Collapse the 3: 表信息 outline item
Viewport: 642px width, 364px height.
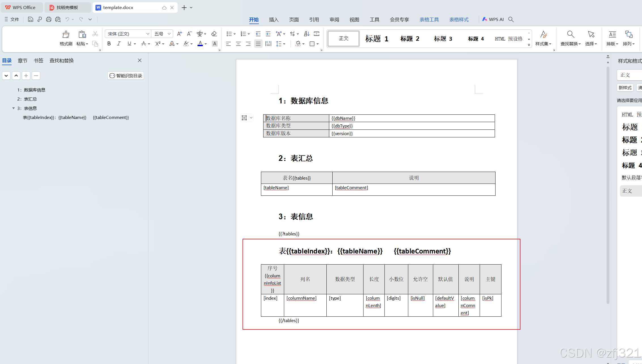pyautogui.click(x=13, y=108)
